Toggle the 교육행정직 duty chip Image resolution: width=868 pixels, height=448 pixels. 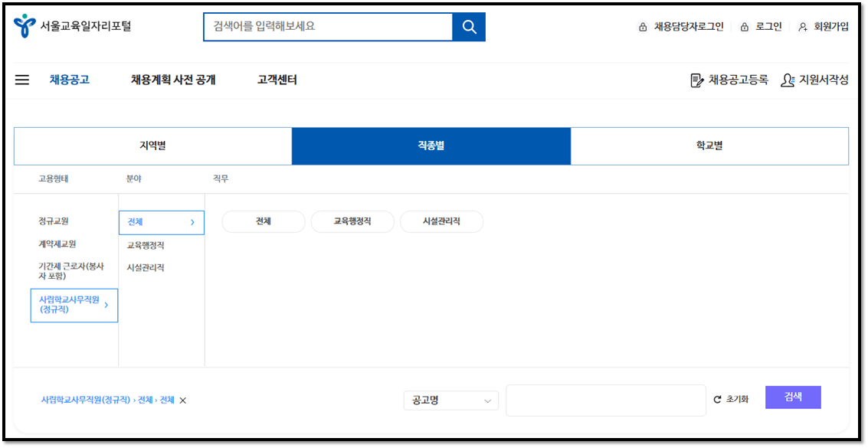click(x=352, y=221)
